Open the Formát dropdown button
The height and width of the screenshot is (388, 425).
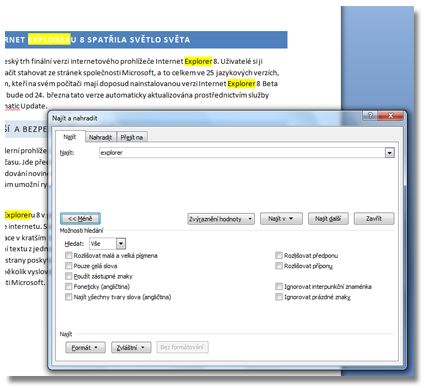85,347
